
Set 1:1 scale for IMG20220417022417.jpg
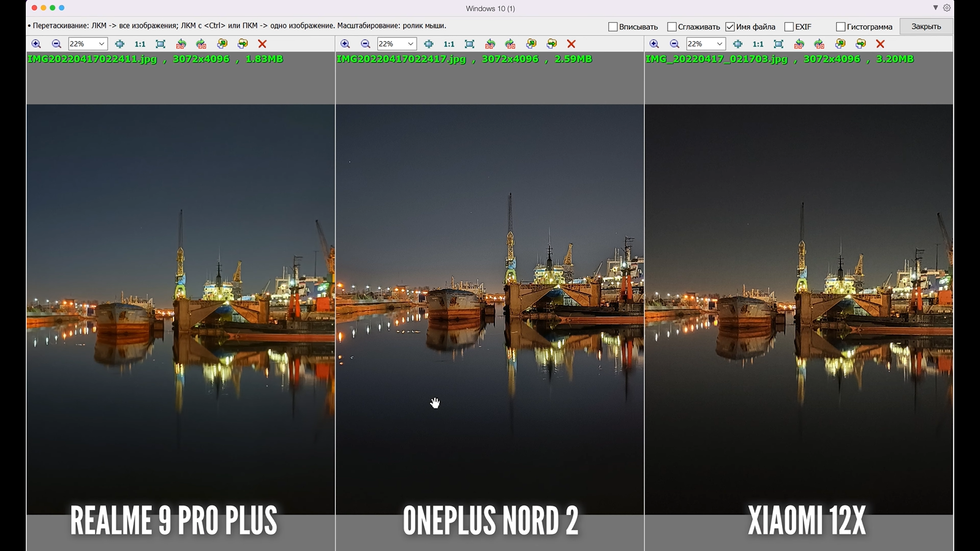[450, 44]
